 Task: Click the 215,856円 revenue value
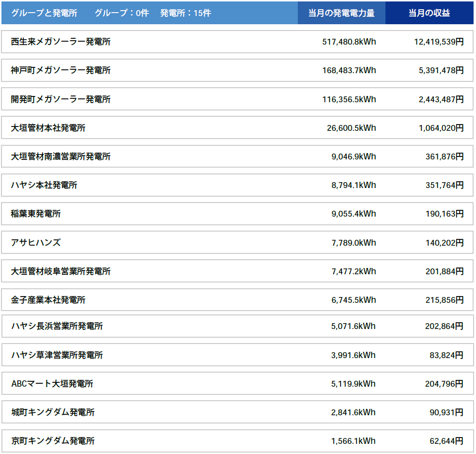click(445, 300)
